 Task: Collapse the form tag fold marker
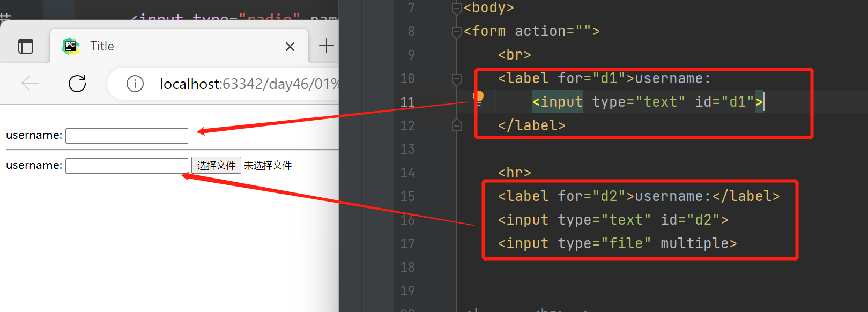457,32
